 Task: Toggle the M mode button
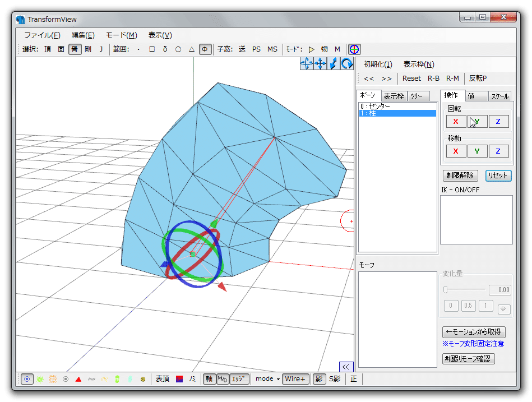click(337, 49)
